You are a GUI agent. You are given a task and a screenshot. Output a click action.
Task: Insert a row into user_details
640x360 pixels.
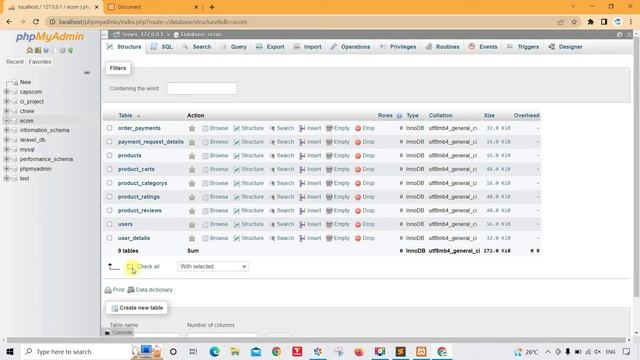pos(310,238)
